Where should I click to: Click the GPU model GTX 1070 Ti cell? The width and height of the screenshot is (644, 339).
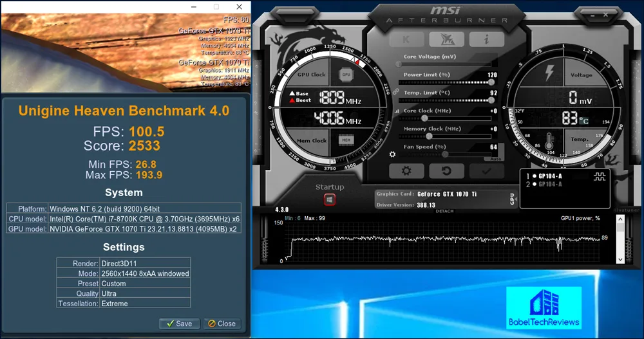pyautogui.click(x=144, y=229)
